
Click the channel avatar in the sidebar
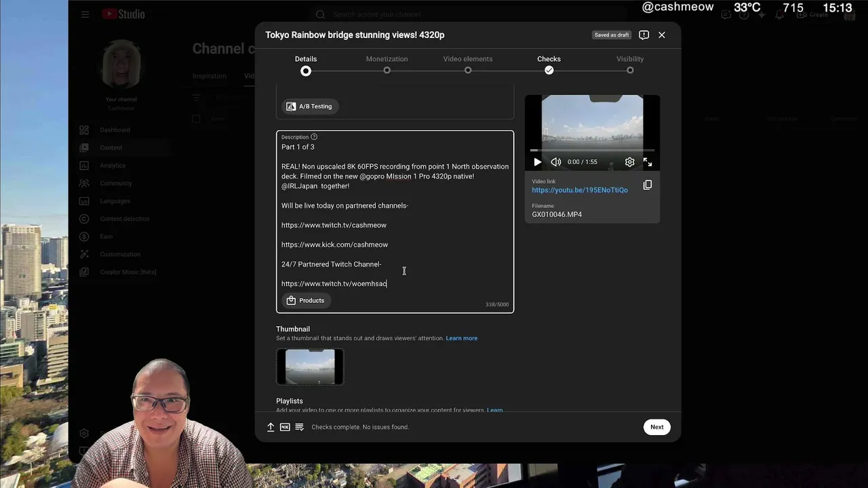pos(121,64)
